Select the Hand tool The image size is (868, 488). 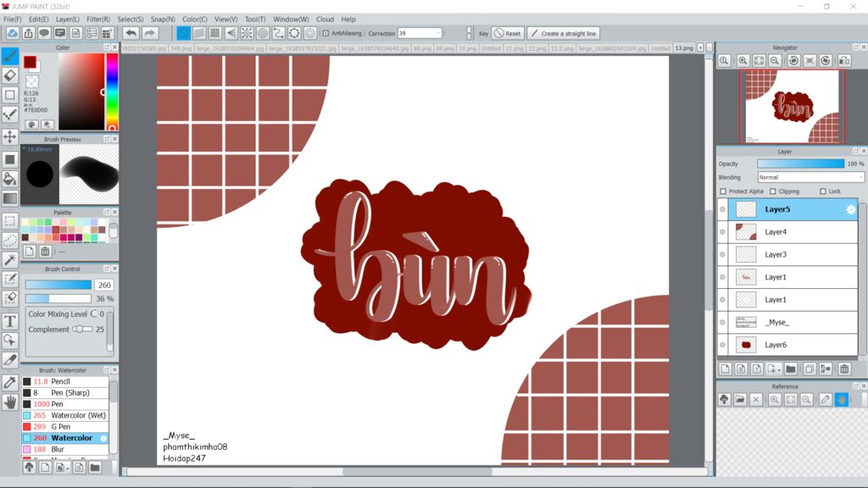[10, 402]
